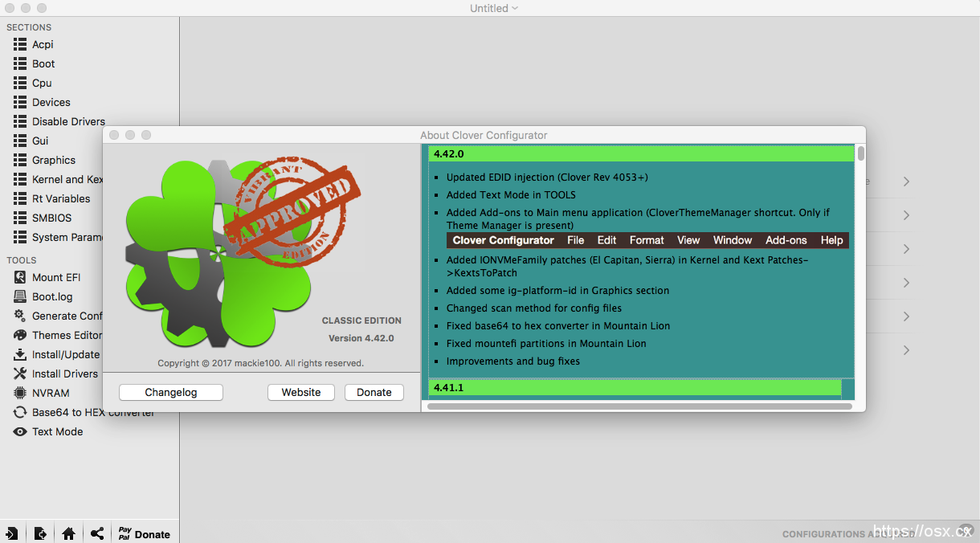Click the share icon in bottom bar

[x=97, y=533]
